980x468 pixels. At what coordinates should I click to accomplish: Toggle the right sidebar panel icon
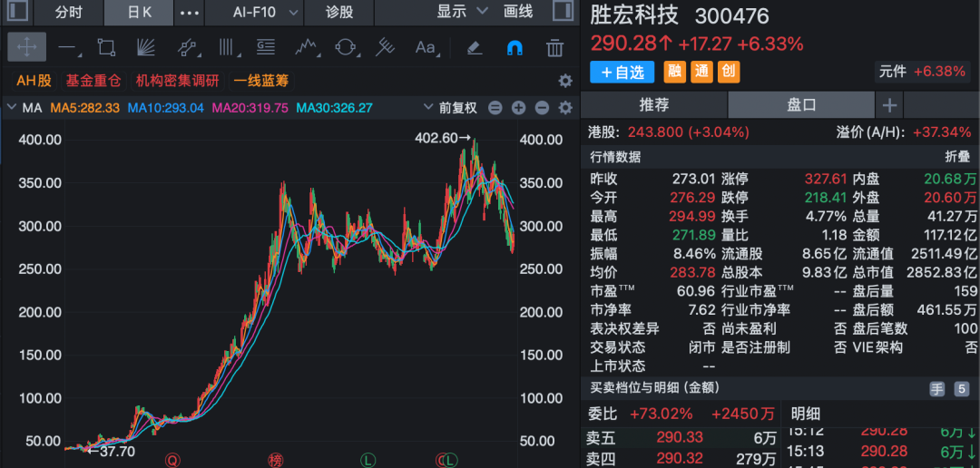tap(563, 12)
